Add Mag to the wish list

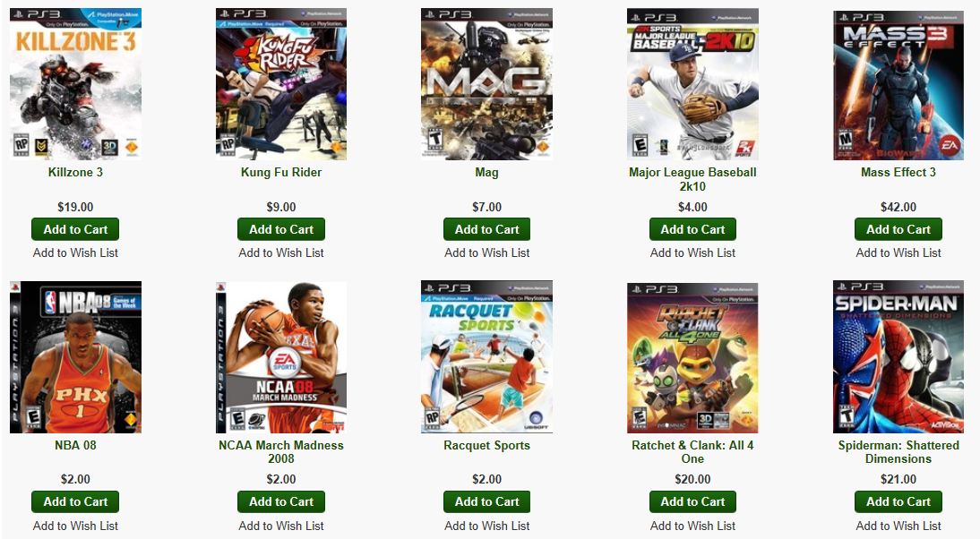[487, 253]
